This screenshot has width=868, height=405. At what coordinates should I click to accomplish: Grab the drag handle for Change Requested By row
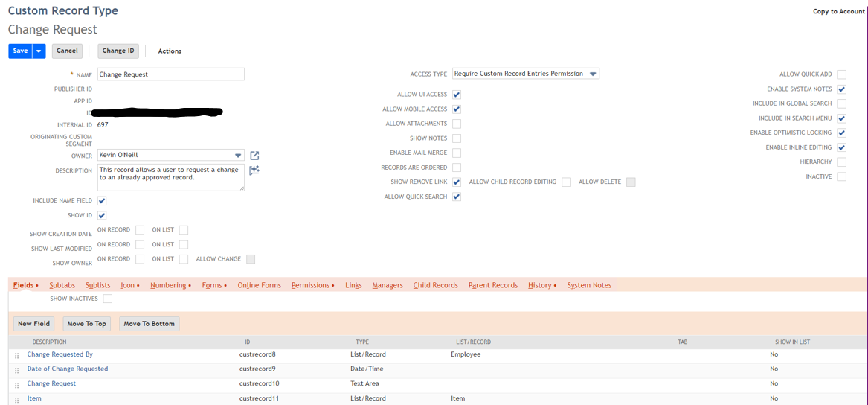(16, 355)
